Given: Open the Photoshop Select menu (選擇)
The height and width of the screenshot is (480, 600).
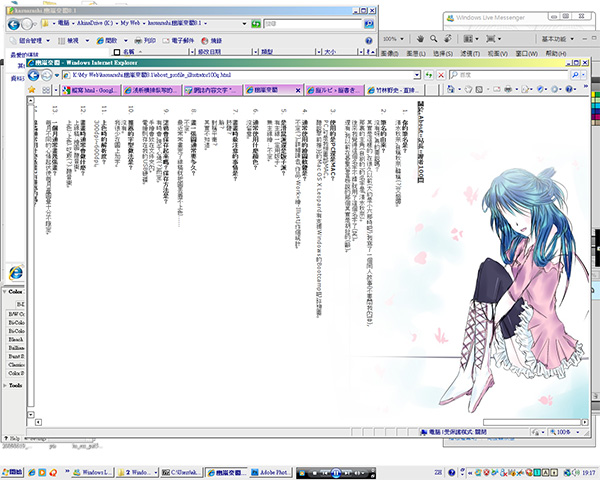Looking at the screenshot, I should point(443,54).
